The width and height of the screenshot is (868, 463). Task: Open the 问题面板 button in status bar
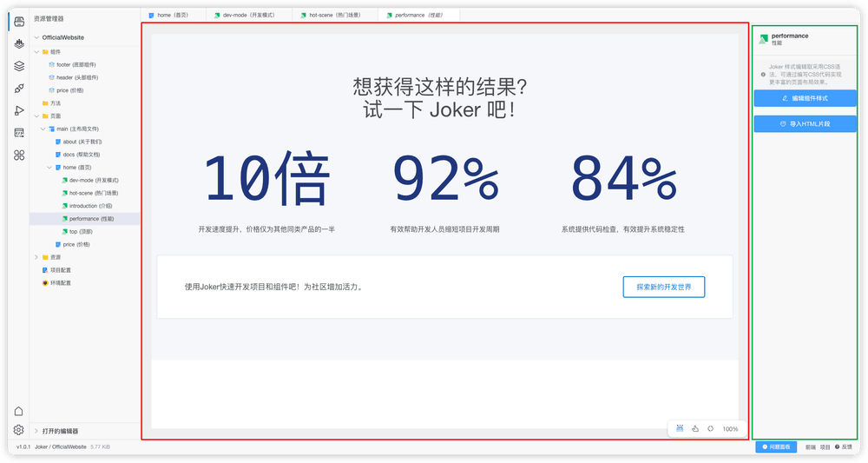click(x=776, y=446)
